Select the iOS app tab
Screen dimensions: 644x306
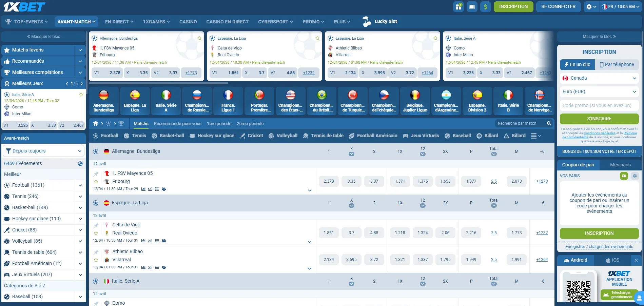click(612, 260)
